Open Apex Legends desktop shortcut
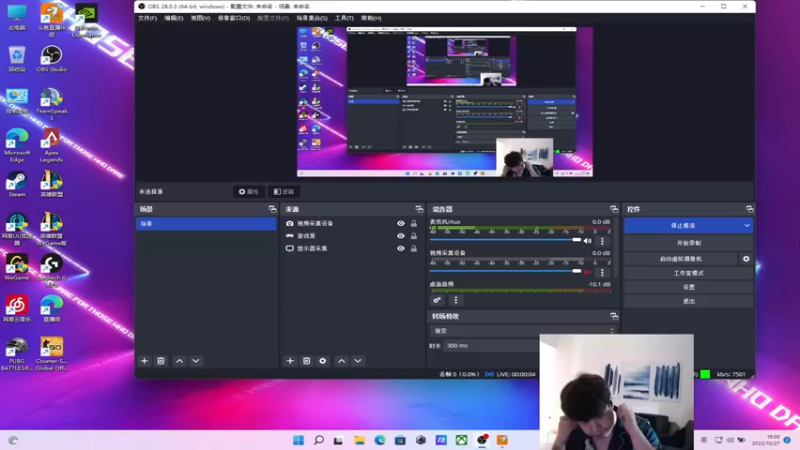800x450 pixels. [52, 146]
